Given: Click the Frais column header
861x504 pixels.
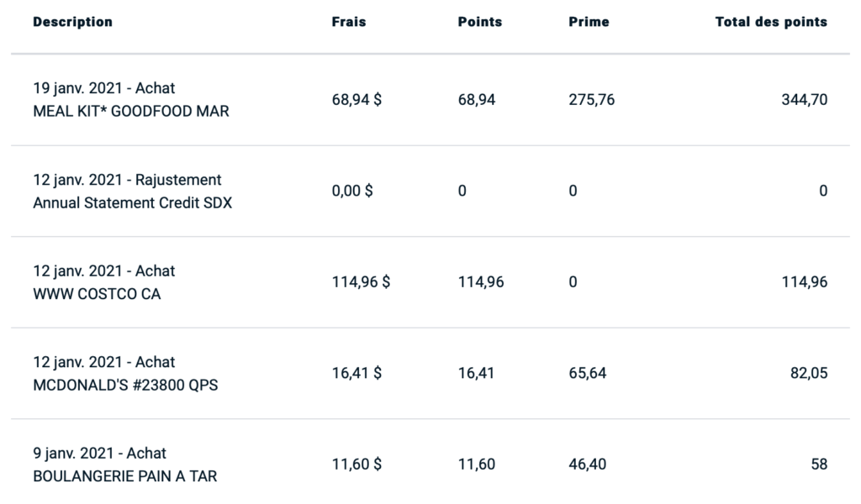Looking at the screenshot, I should click(x=349, y=22).
